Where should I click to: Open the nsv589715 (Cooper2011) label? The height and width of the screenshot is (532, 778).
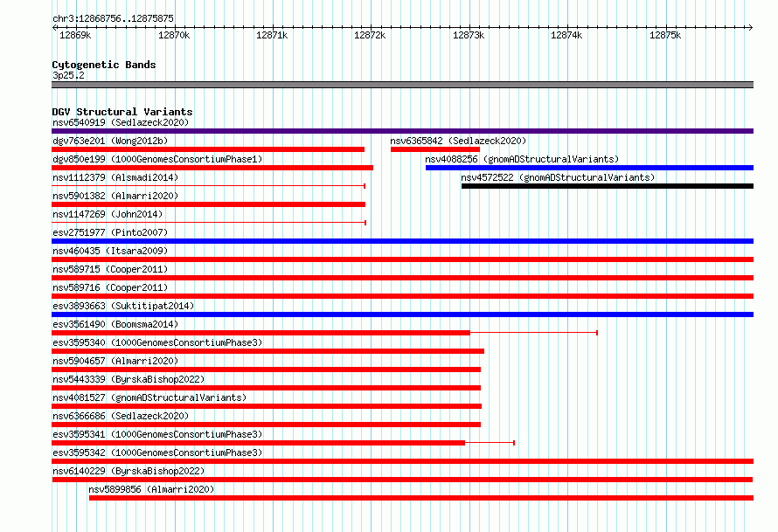[110, 269]
